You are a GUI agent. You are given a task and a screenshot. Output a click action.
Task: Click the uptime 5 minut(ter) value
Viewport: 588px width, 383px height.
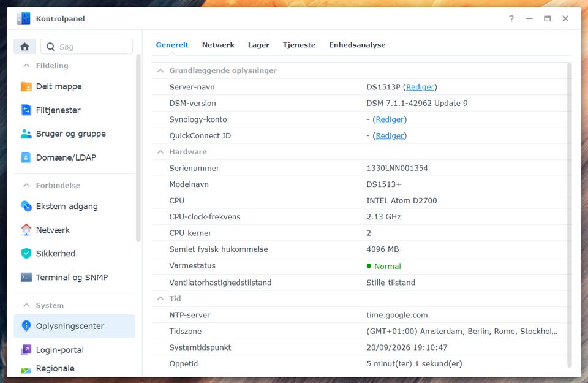415,363
